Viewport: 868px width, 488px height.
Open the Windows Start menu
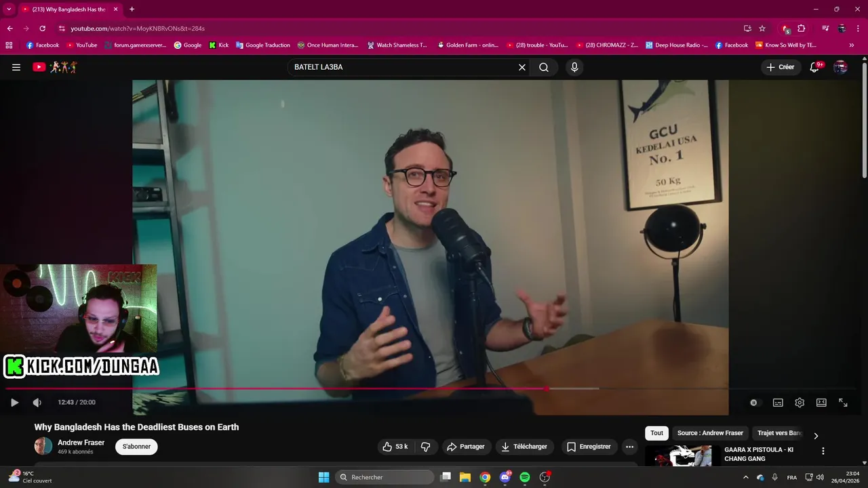(x=323, y=477)
